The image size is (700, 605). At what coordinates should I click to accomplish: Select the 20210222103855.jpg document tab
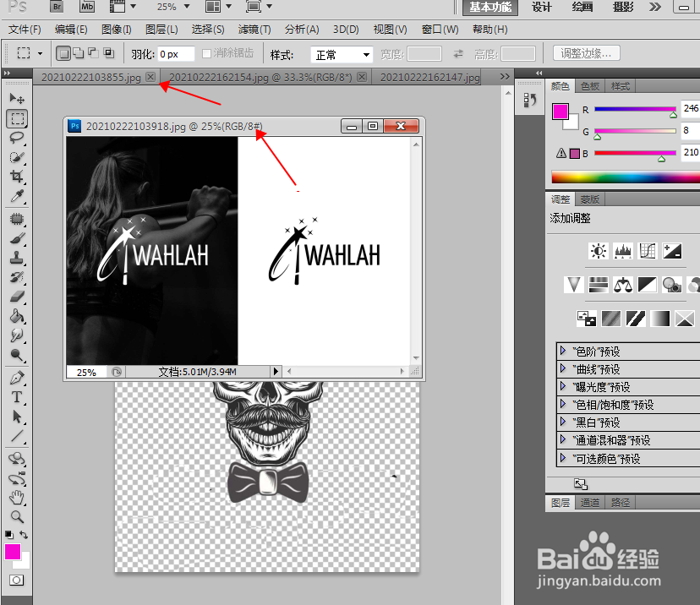tap(89, 76)
